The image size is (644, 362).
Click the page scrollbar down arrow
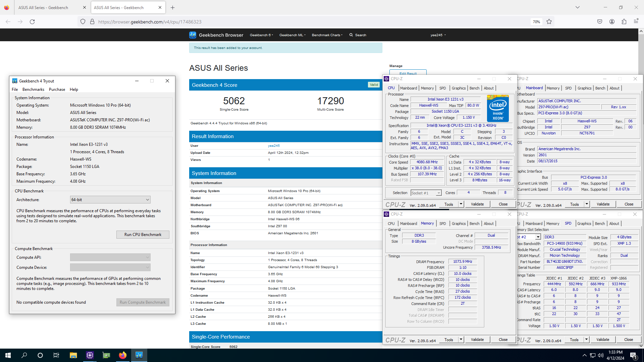(x=641, y=346)
